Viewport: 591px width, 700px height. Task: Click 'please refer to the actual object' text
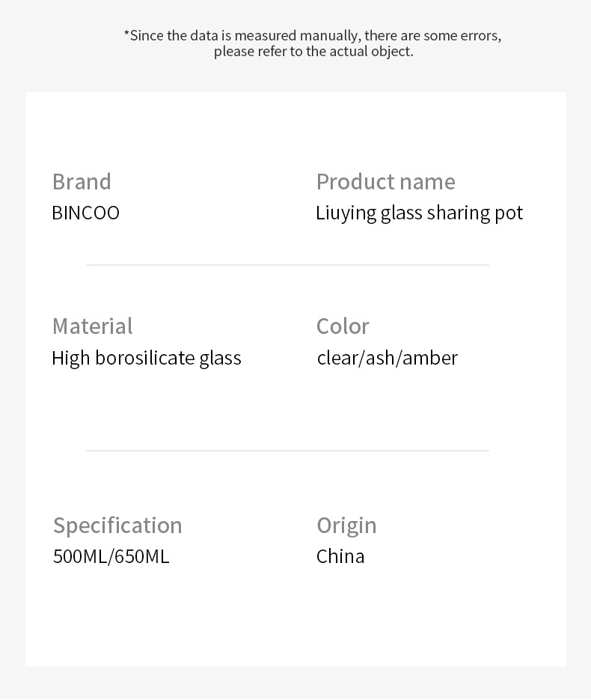[313, 52]
